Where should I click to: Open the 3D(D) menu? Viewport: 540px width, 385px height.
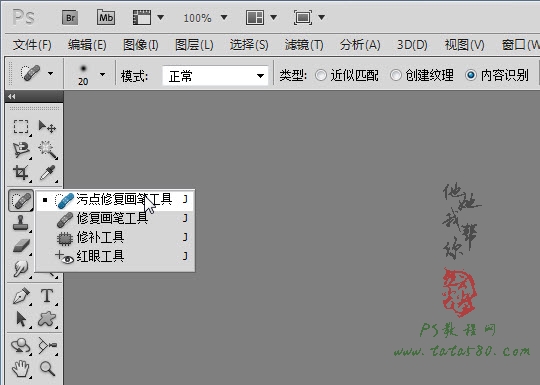click(412, 45)
